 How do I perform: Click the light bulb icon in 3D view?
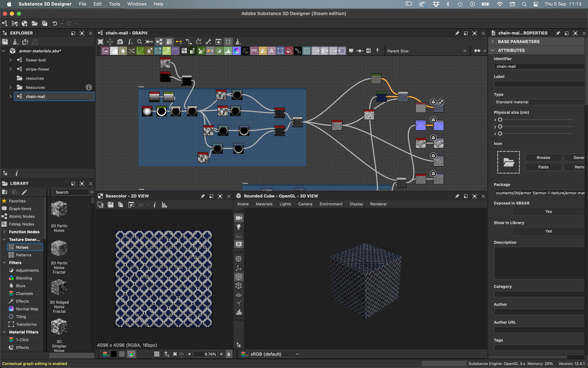(239, 227)
